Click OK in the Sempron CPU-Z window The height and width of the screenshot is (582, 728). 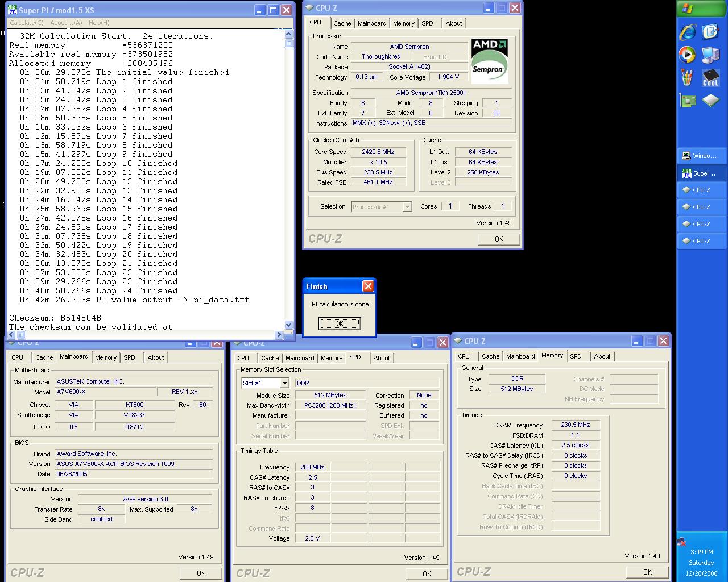coord(499,239)
